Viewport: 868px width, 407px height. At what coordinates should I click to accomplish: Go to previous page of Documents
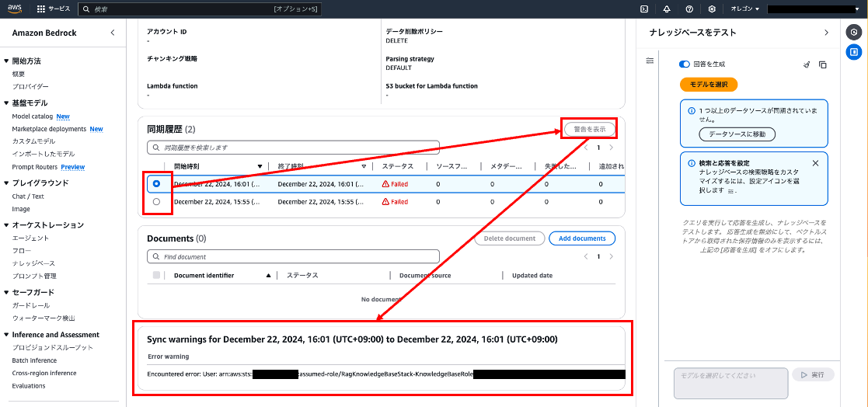(x=587, y=256)
